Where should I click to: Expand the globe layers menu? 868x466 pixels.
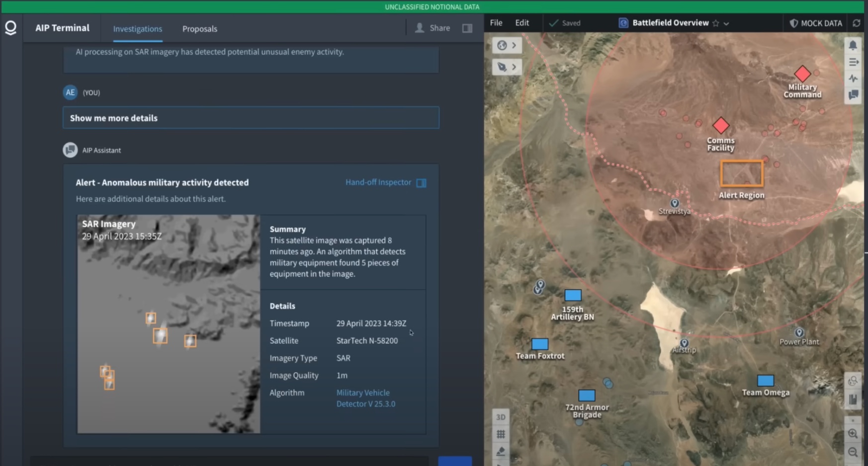click(507, 46)
